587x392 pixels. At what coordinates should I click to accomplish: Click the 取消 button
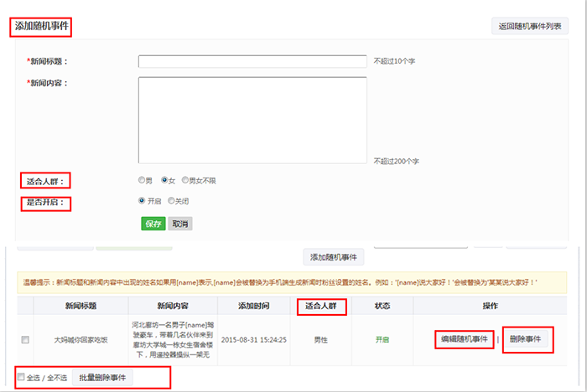(180, 224)
